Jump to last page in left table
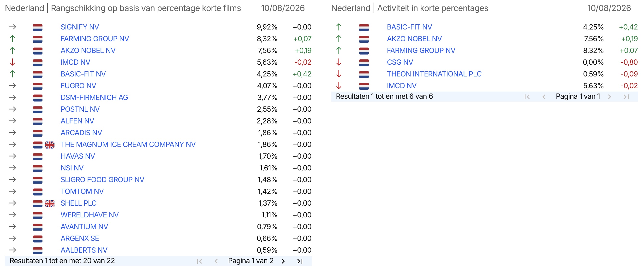Screen dimensions: 644x267 coord(300,261)
